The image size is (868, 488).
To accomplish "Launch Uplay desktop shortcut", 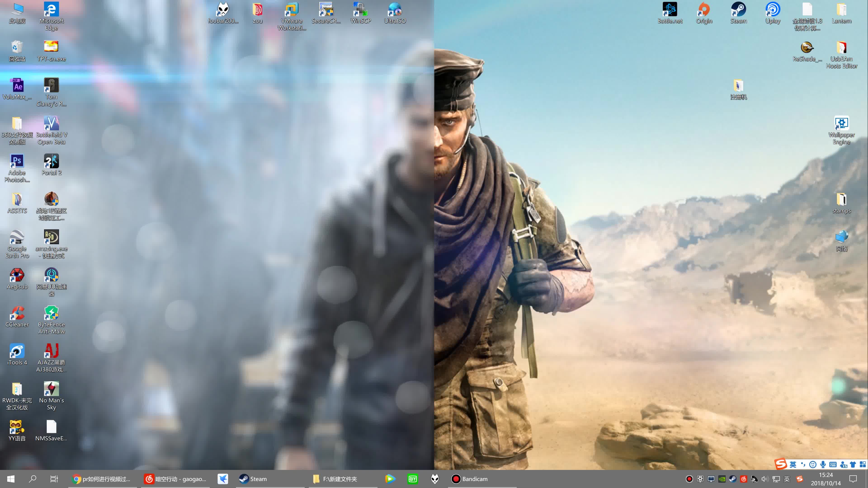I will click(x=773, y=13).
